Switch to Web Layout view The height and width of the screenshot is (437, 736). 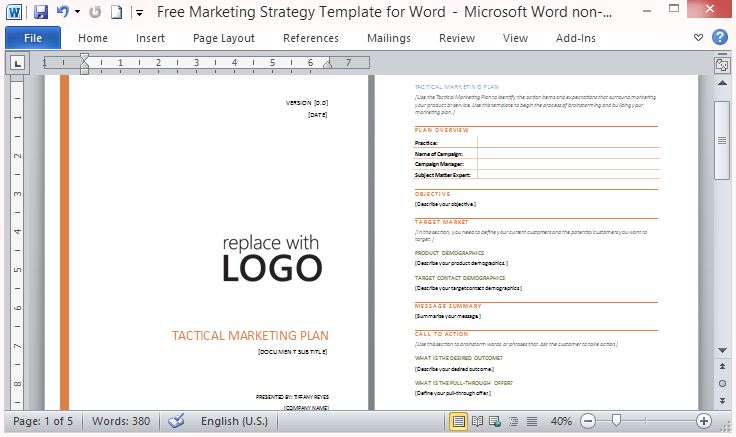point(493,421)
